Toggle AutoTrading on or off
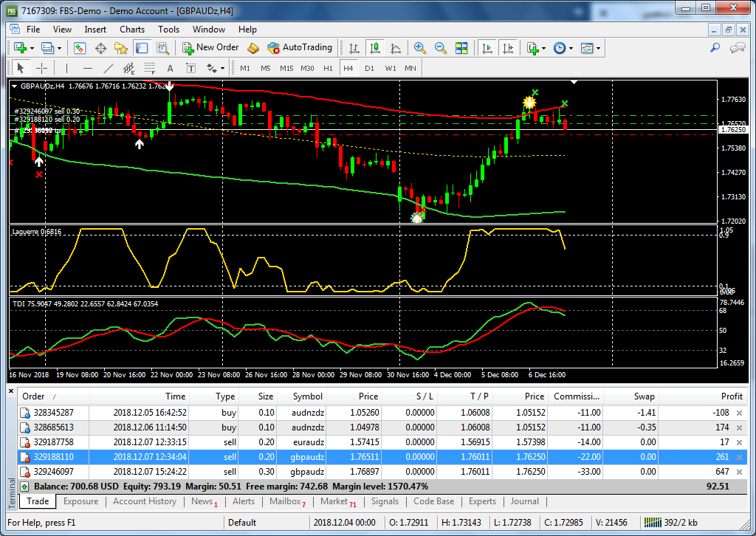Viewport: 756px width, 536px height. [300, 48]
